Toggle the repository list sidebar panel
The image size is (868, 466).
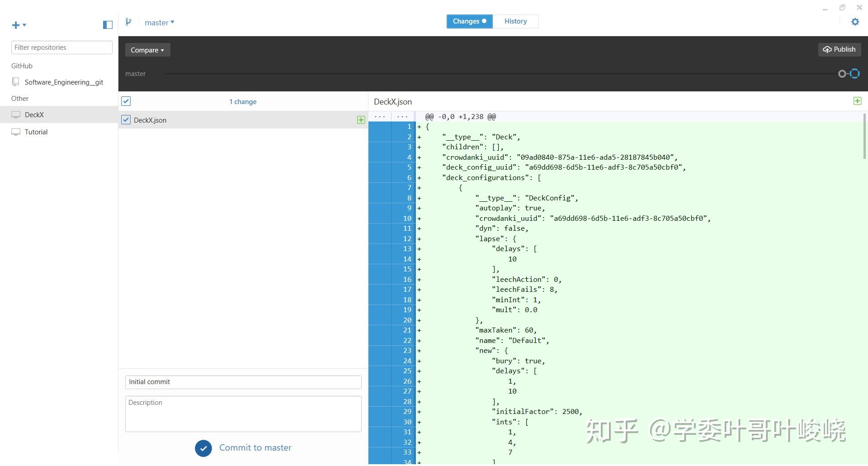tap(107, 25)
